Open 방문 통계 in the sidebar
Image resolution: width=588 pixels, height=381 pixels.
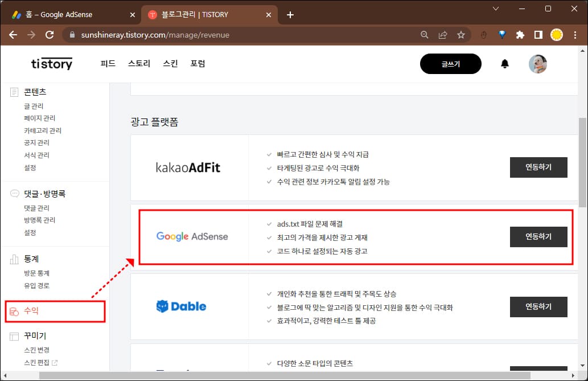coord(36,273)
